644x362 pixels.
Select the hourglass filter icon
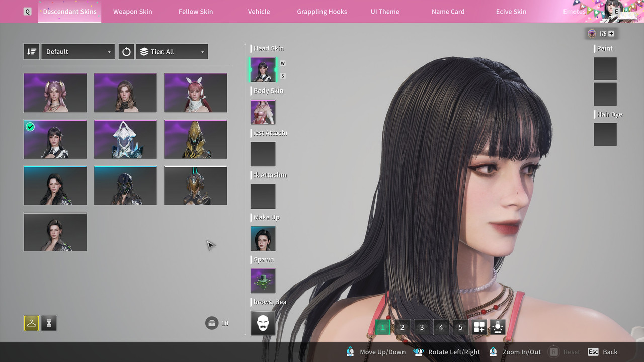(49, 323)
